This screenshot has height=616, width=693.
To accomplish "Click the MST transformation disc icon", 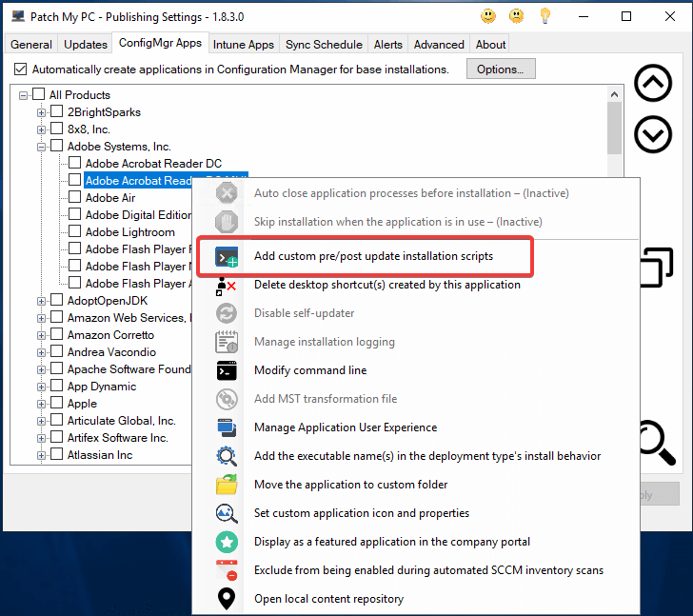I will [227, 399].
